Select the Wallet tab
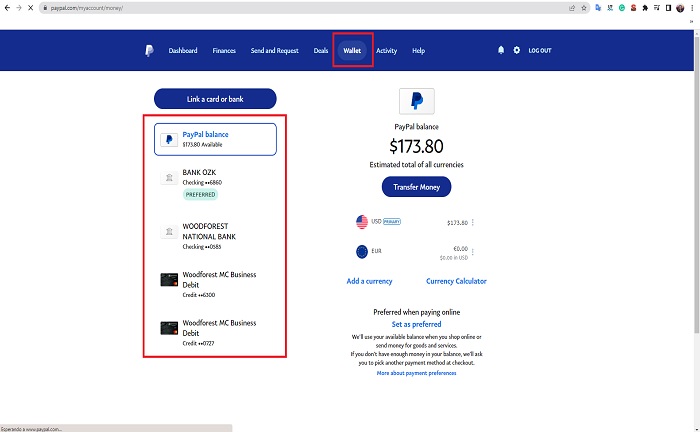This screenshot has width=700, height=432. tap(352, 50)
